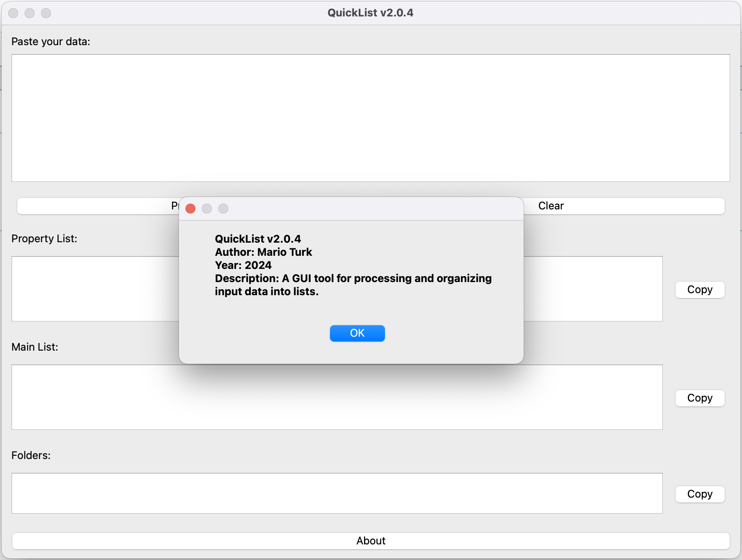Click the Property List: label

point(44,239)
